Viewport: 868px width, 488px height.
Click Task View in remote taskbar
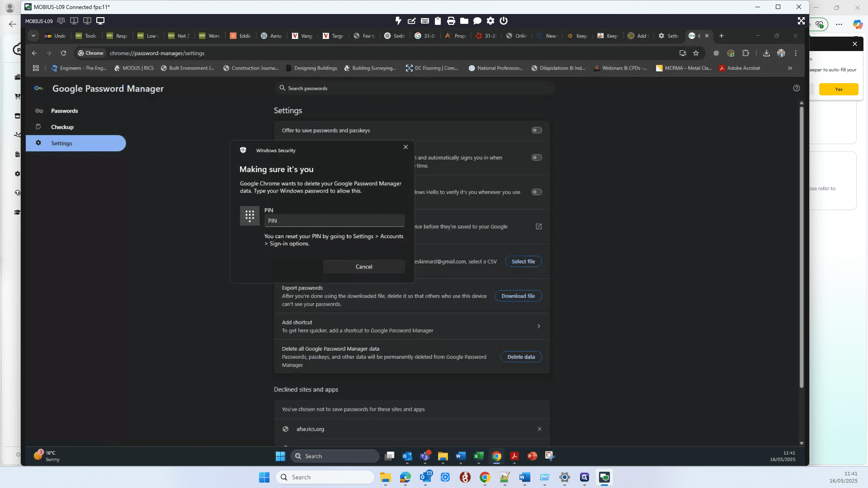tap(389, 456)
